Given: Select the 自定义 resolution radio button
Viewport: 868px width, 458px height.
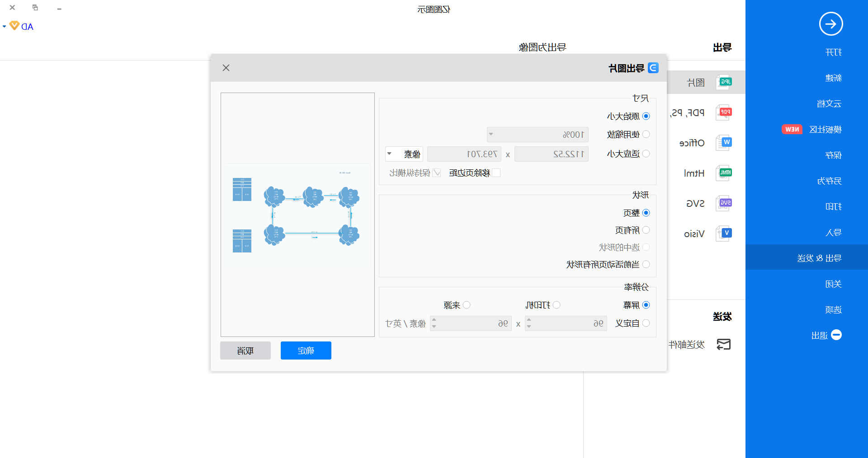Looking at the screenshot, I should (x=646, y=323).
